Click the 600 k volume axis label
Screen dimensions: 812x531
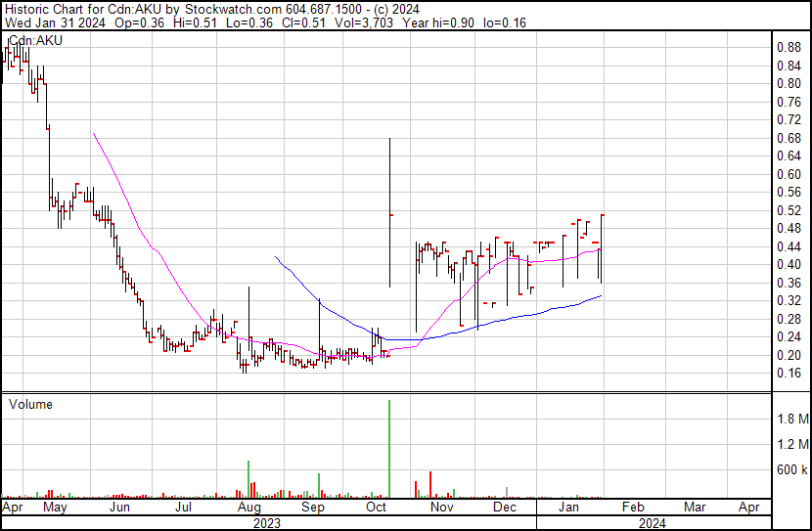[790, 470]
